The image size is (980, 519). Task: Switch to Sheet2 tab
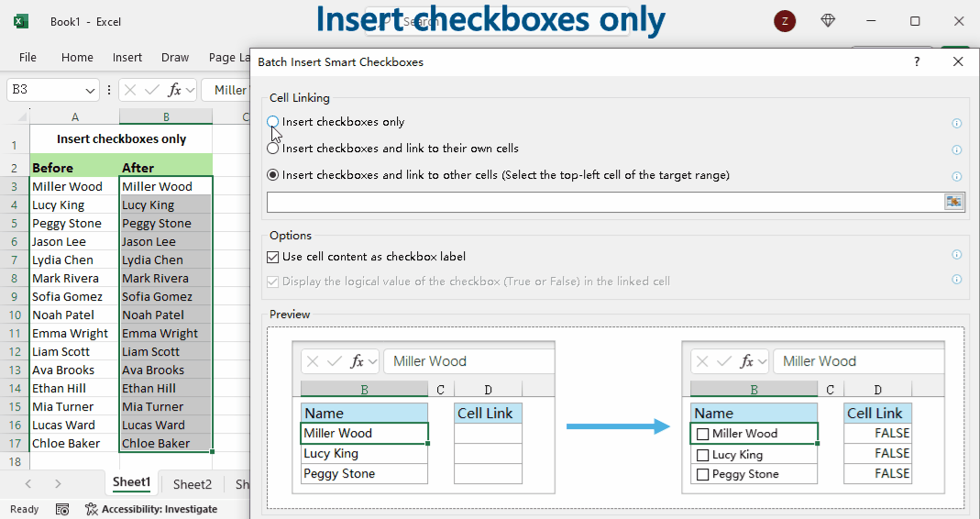tap(192, 484)
